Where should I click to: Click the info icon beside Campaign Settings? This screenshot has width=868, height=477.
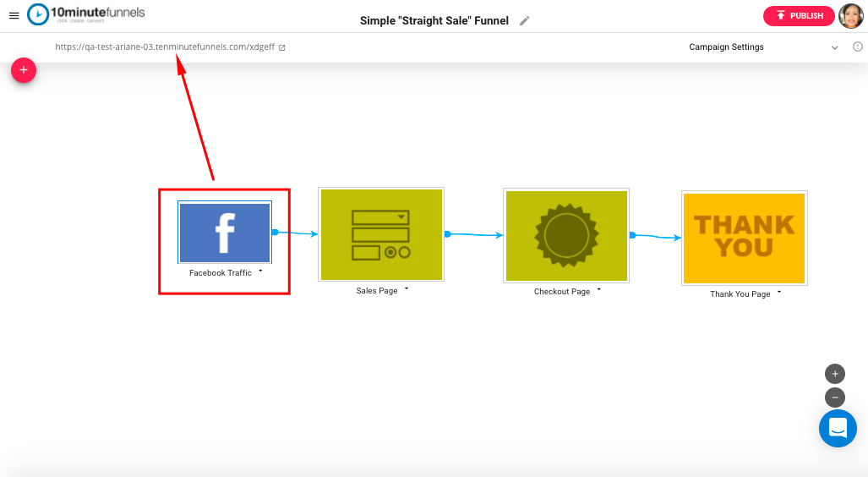(858, 47)
